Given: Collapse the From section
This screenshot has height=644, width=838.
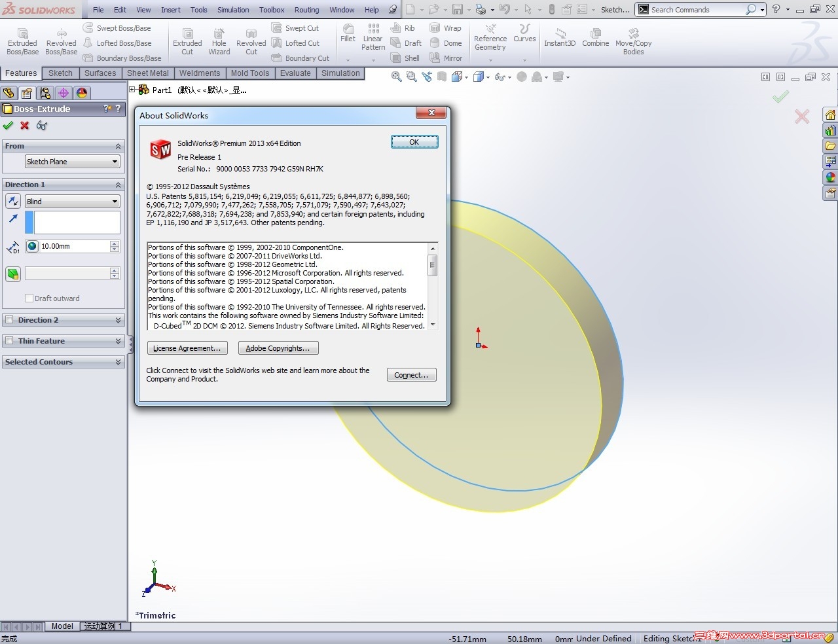Looking at the screenshot, I should [x=118, y=147].
